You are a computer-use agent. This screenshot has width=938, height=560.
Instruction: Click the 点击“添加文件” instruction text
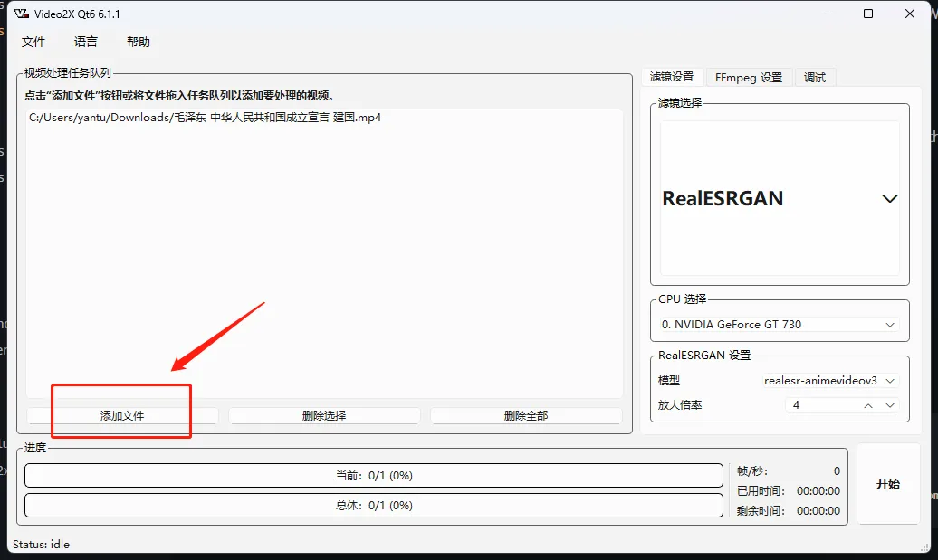click(179, 96)
